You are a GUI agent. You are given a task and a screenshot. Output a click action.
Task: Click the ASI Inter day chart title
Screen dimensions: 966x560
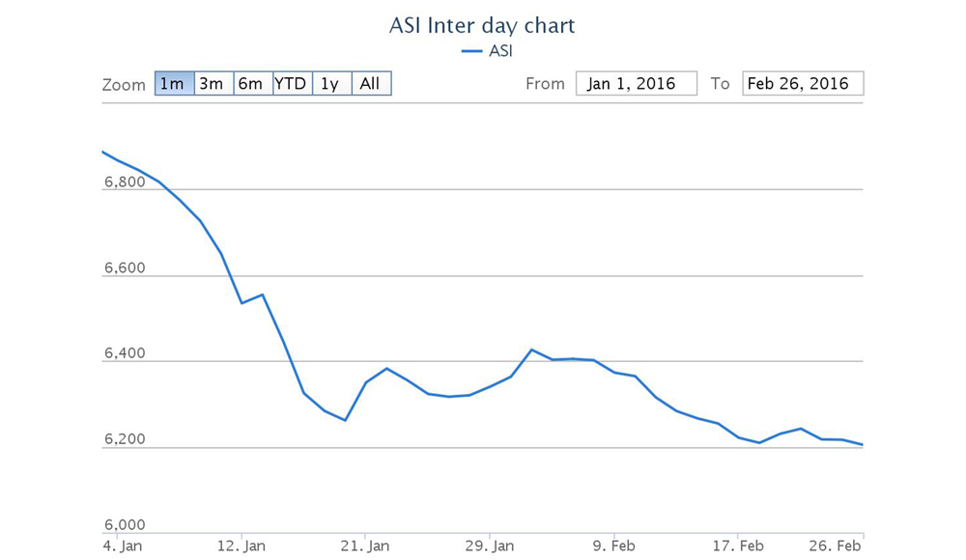pos(482,25)
